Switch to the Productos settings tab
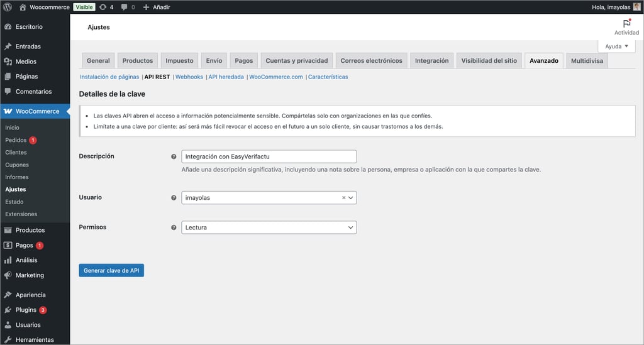This screenshot has height=345, width=644. coord(138,61)
